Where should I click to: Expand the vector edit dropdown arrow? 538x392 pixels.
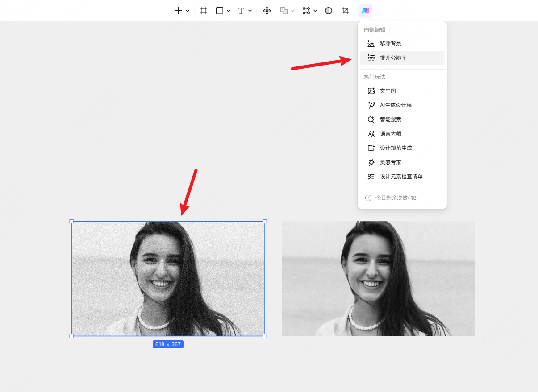(x=315, y=11)
